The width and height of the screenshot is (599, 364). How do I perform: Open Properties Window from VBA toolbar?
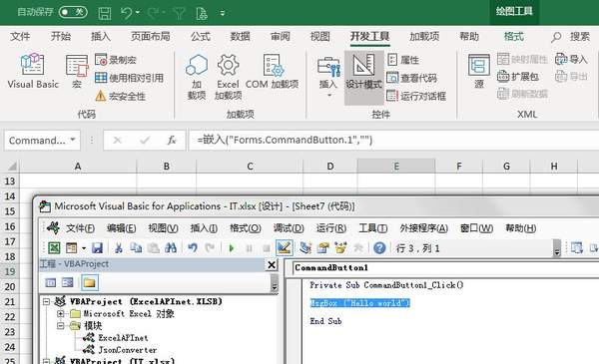click(x=322, y=248)
